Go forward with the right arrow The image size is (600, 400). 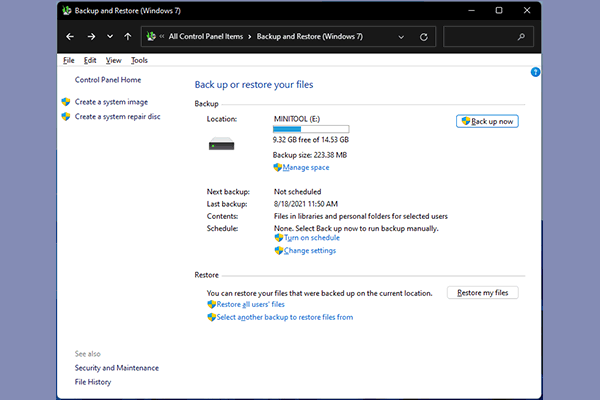[91, 37]
